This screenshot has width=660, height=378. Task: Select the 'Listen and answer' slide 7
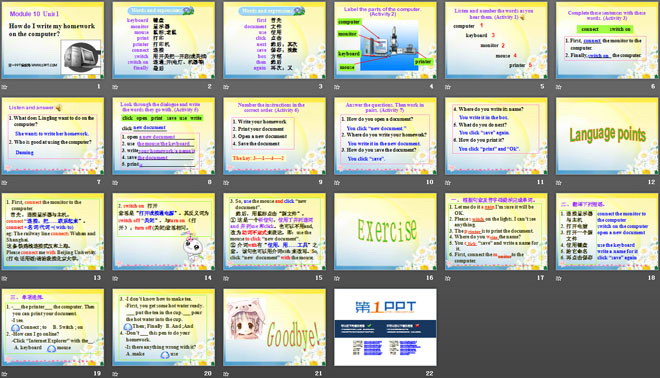point(53,136)
